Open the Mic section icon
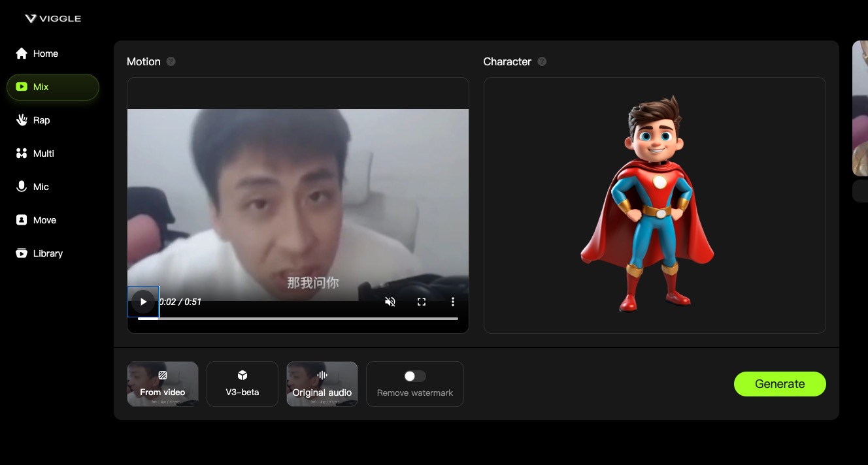 tap(22, 187)
